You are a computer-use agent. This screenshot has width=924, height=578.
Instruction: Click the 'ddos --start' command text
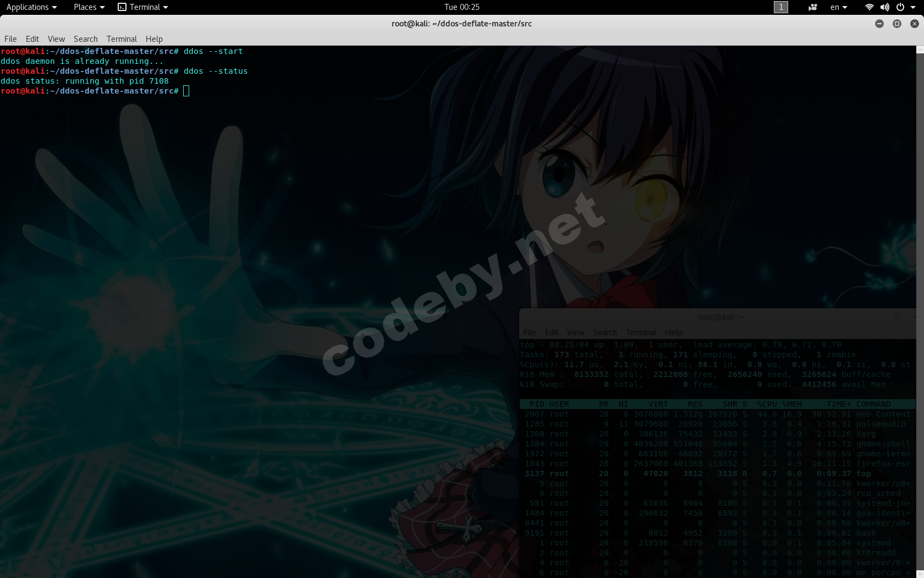(213, 51)
